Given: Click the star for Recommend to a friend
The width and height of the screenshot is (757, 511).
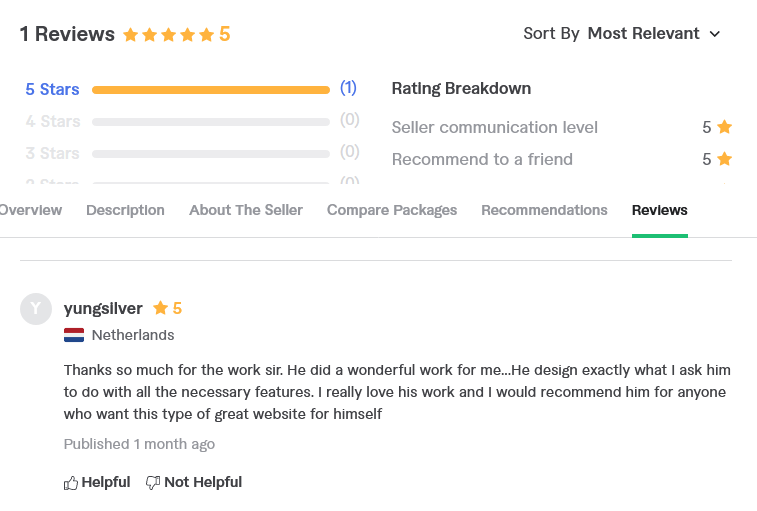Looking at the screenshot, I should click(724, 158).
